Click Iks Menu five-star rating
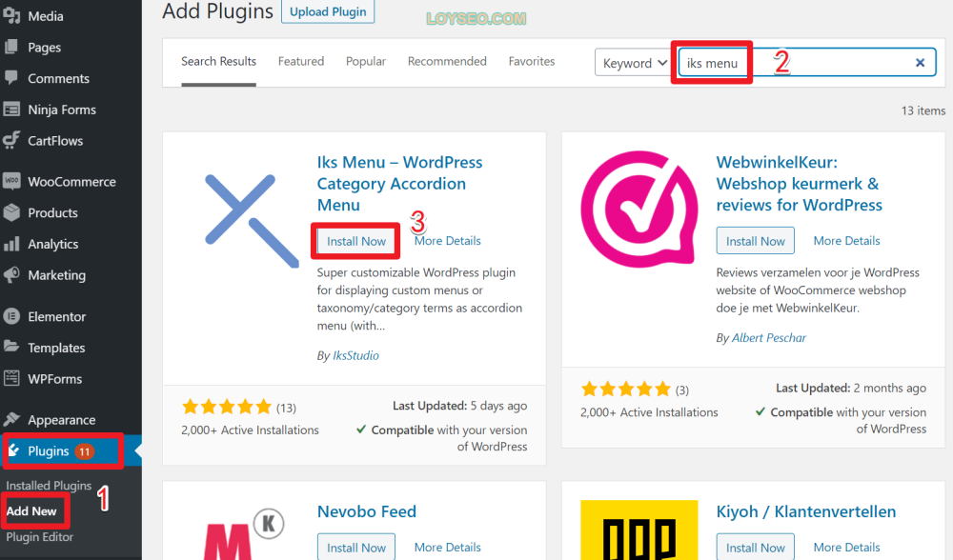953x560 pixels. click(227, 407)
